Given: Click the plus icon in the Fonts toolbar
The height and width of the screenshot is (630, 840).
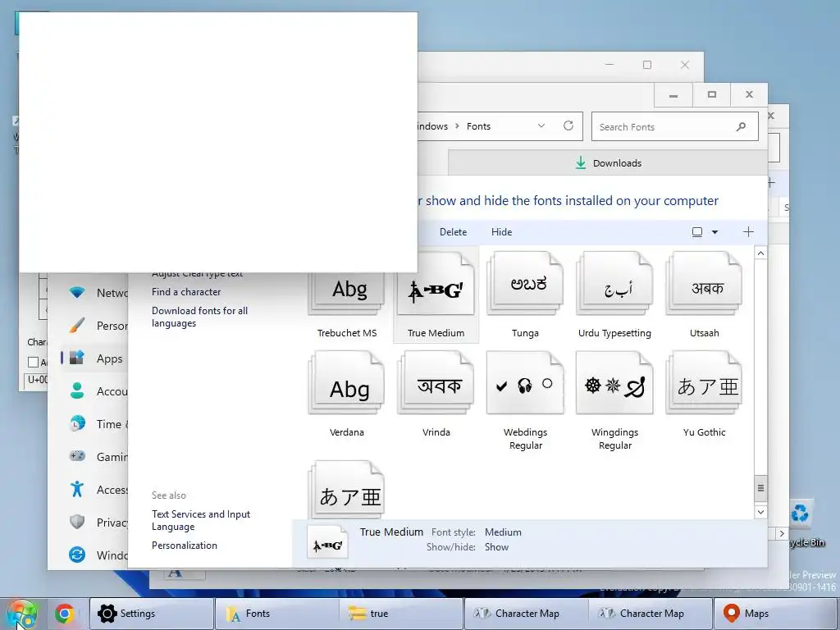Looking at the screenshot, I should click(x=748, y=232).
